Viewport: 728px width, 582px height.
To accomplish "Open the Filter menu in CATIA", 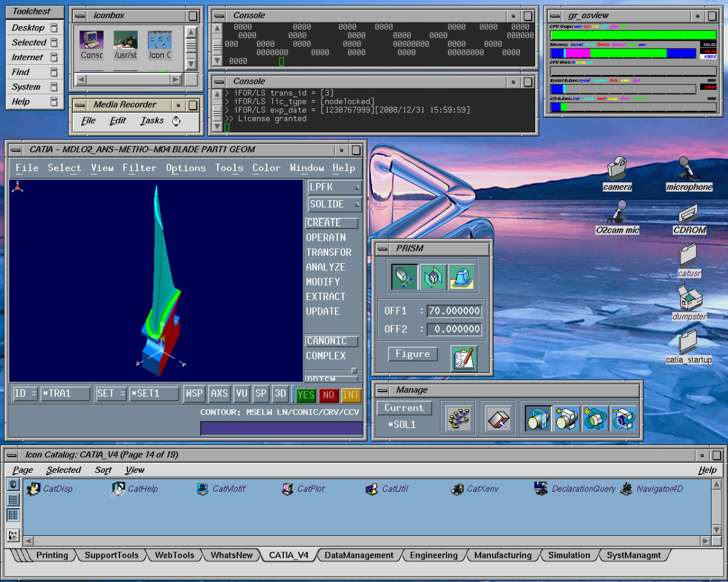I will pos(139,168).
